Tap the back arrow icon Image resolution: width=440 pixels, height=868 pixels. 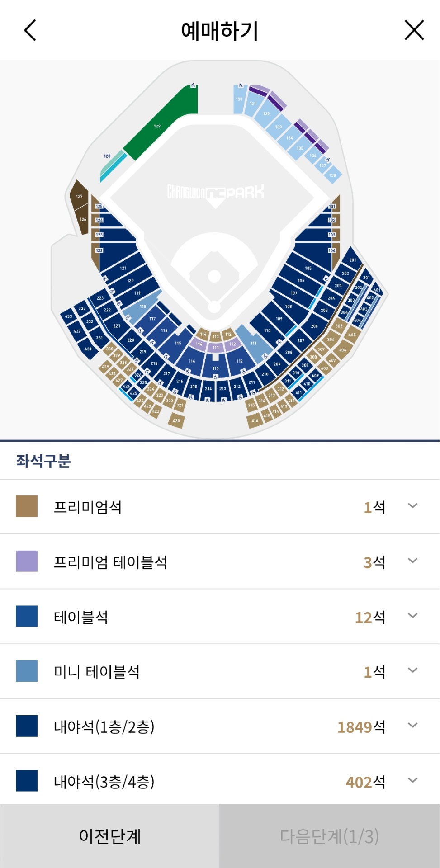pyautogui.click(x=30, y=30)
